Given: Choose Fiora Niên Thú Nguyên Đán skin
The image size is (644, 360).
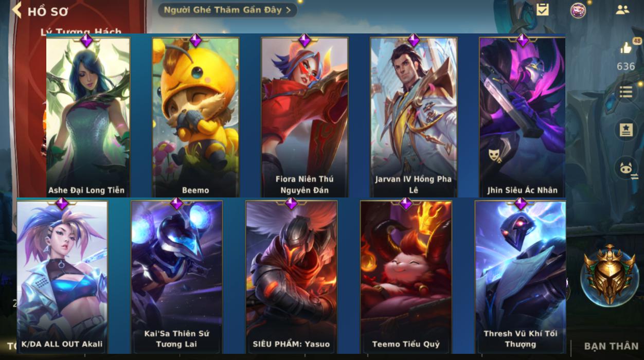Looking at the screenshot, I should 305,117.
